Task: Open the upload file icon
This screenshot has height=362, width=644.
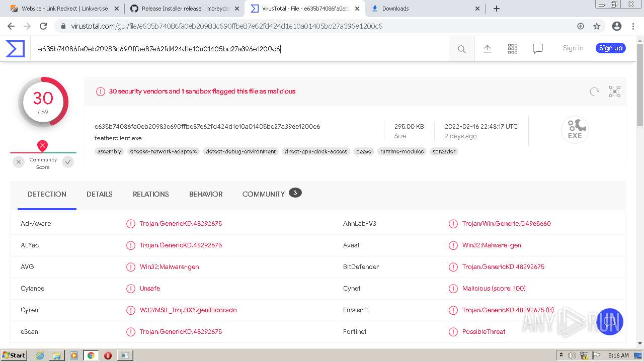Action: (x=487, y=49)
